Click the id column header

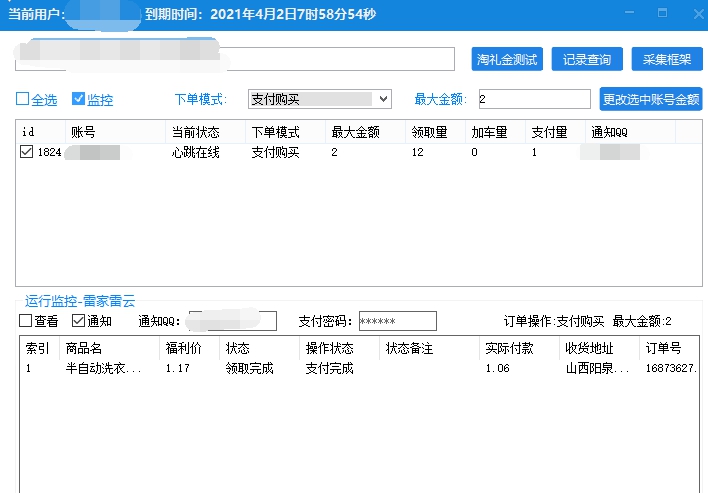point(41,132)
